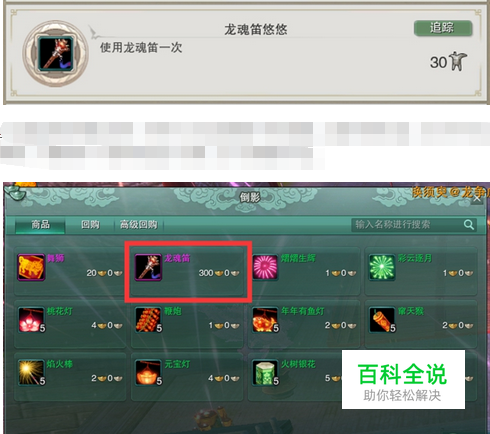Select the 龙魂笛 shop item icon
490x434 pixels.
tap(148, 267)
